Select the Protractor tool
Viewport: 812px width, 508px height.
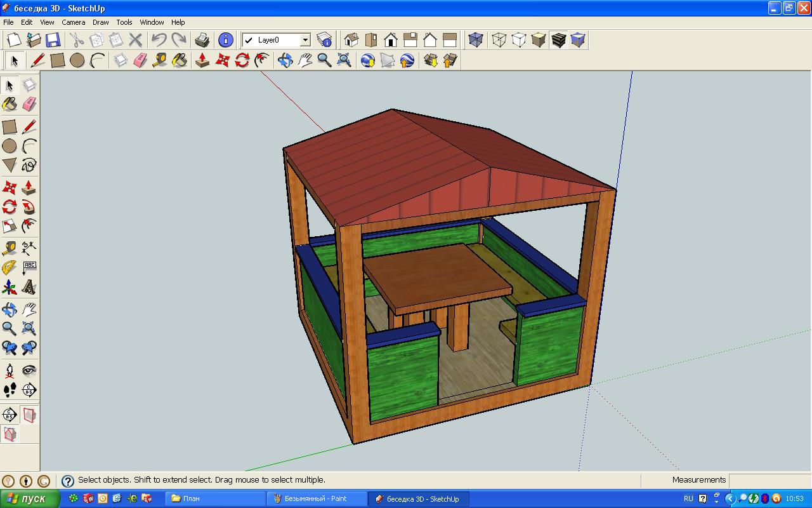click(10, 268)
